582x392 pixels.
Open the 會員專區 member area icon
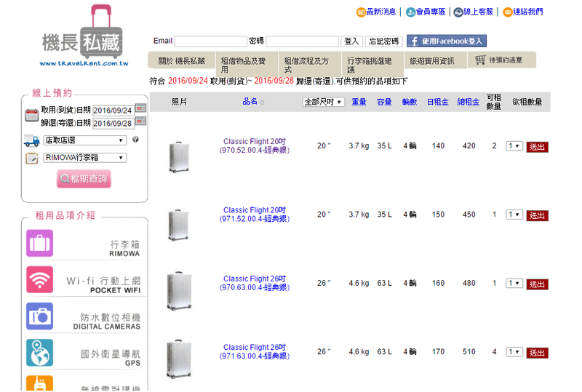pos(410,12)
